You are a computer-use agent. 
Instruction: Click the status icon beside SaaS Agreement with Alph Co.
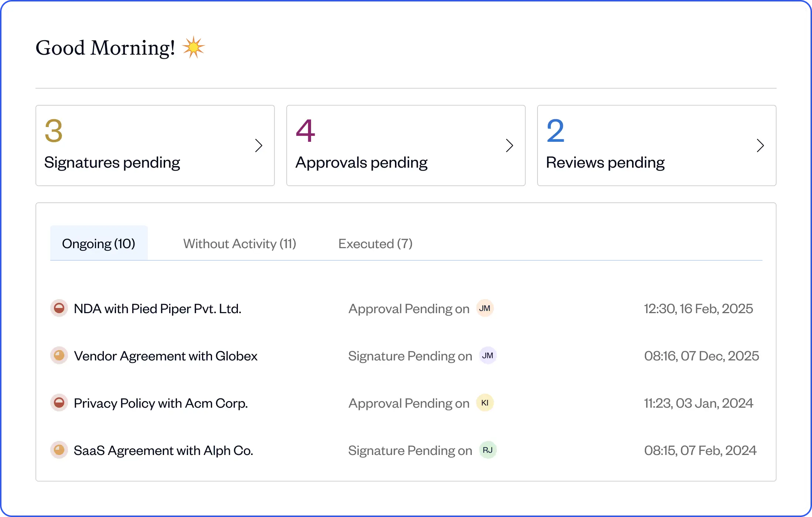[x=59, y=450]
